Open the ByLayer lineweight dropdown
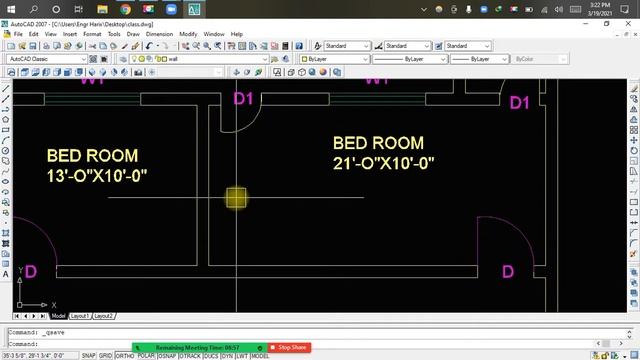Viewport: 640px width, 360px height. tap(504, 59)
